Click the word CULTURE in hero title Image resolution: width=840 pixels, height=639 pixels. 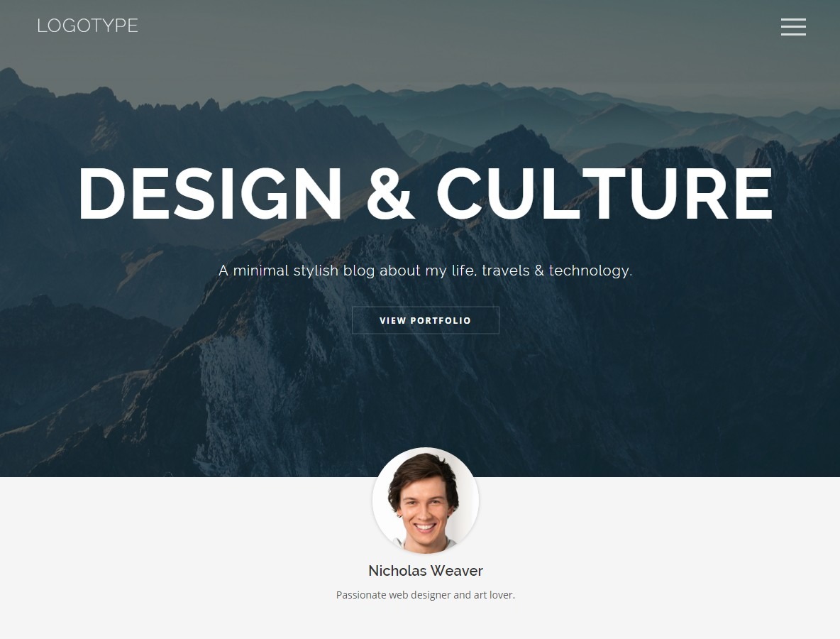pyautogui.click(x=604, y=193)
